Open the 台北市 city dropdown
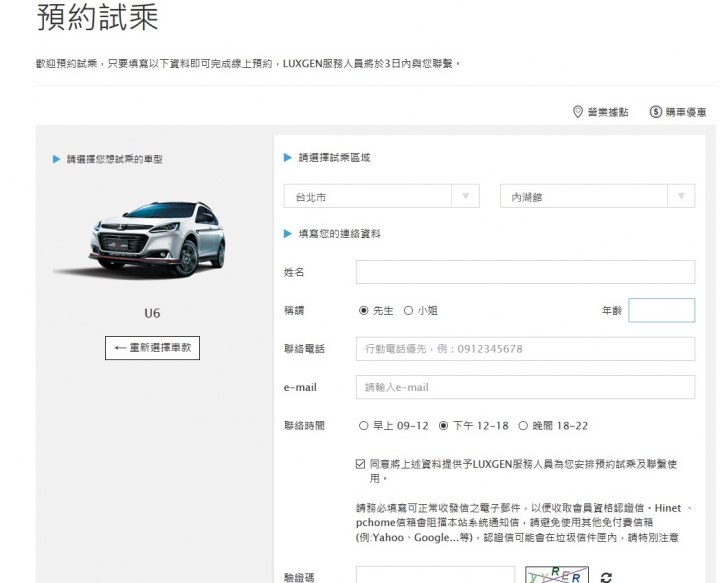Screen dimensions: 720x583 tap(382, 196)
